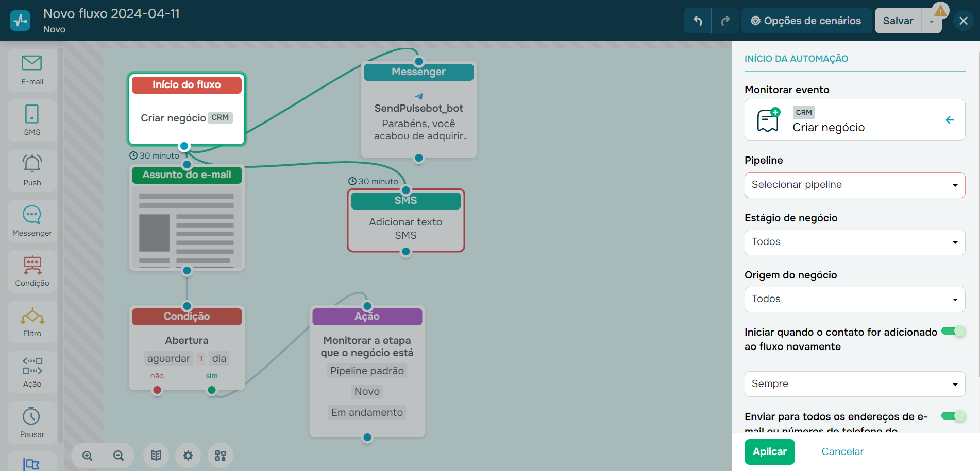This screenshot has height=471, width=980.
Task: Click the SendPulse logo icon
Action: tap(20, 21)
